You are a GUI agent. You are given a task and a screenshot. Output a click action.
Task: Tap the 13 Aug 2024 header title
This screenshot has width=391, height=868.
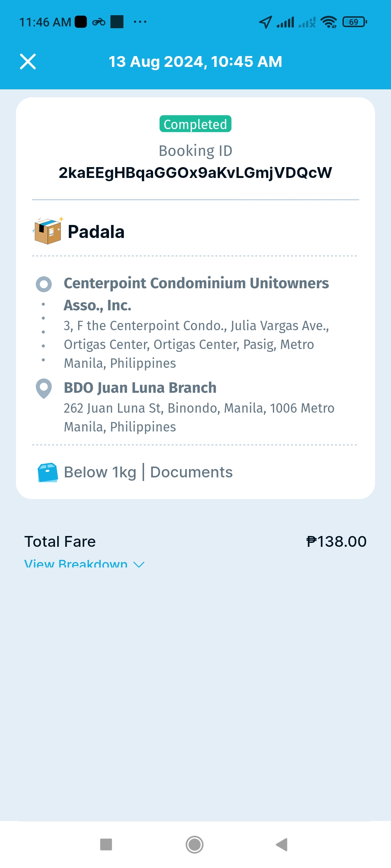[x=195, y=61]
